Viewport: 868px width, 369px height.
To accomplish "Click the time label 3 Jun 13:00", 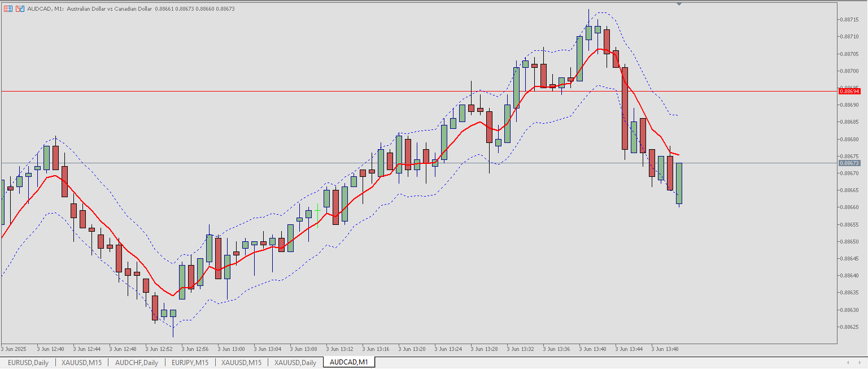I will click(232, 349).
